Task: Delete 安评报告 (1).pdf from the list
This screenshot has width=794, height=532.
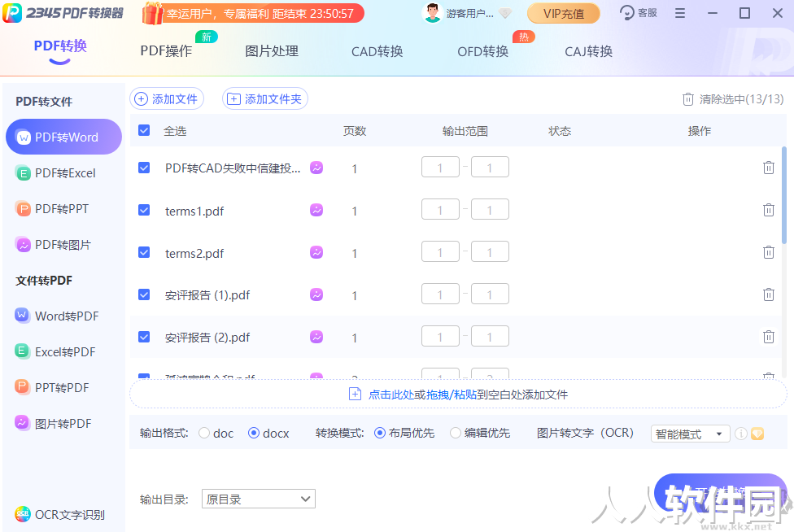Action: coord(768,294)
